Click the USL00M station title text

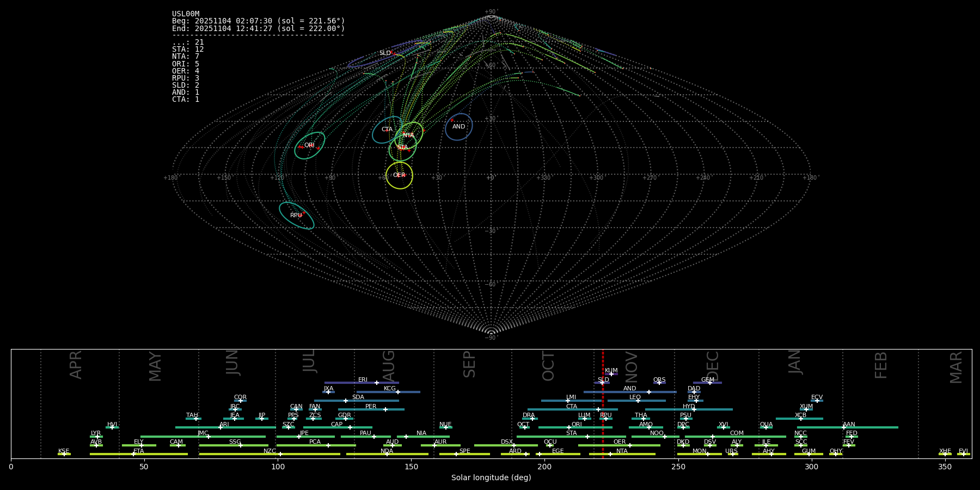click(x=186, y=14)
